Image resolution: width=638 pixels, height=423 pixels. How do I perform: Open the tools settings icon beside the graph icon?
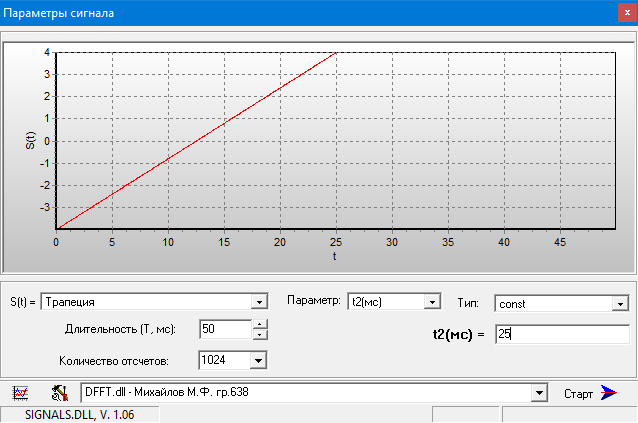click(x=58, y=393)
